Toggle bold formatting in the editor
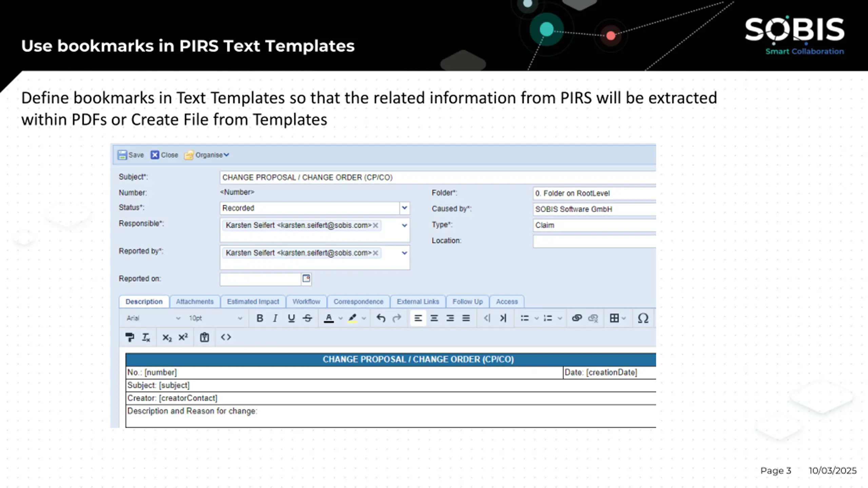The image size is (868, 488). (x=260, y=318)
